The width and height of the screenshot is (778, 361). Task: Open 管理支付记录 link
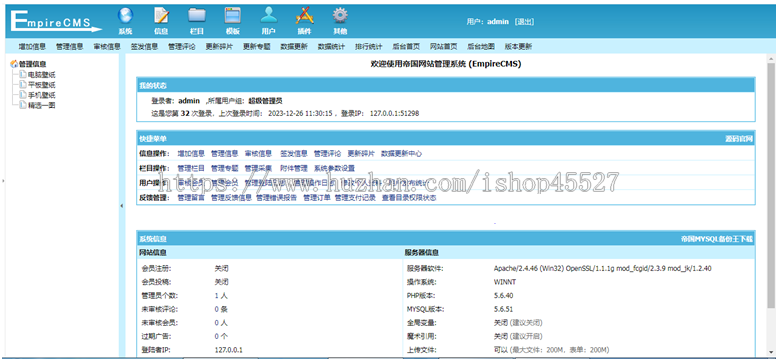coord(355,198)
